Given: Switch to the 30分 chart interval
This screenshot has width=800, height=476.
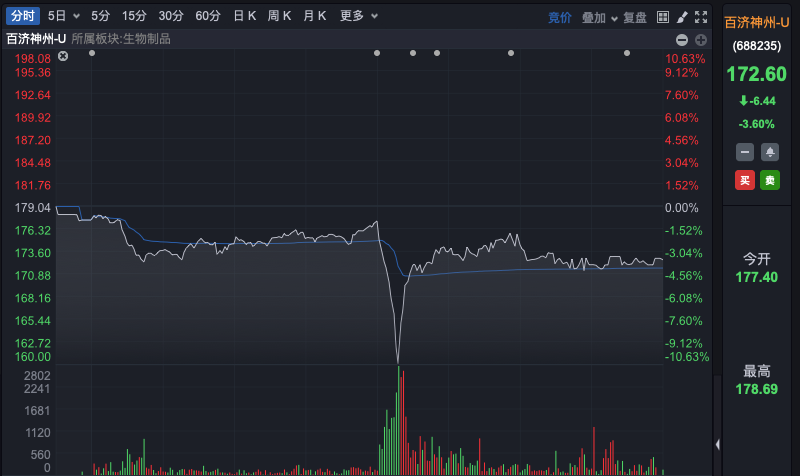Looking at the screenshot, I should coord(171,16).
